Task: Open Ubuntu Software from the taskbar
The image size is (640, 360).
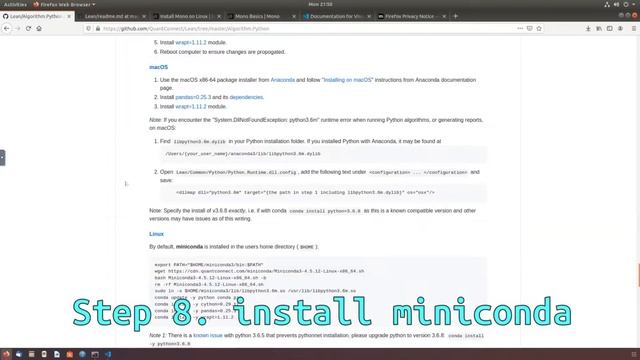Action: click(70, 354)
